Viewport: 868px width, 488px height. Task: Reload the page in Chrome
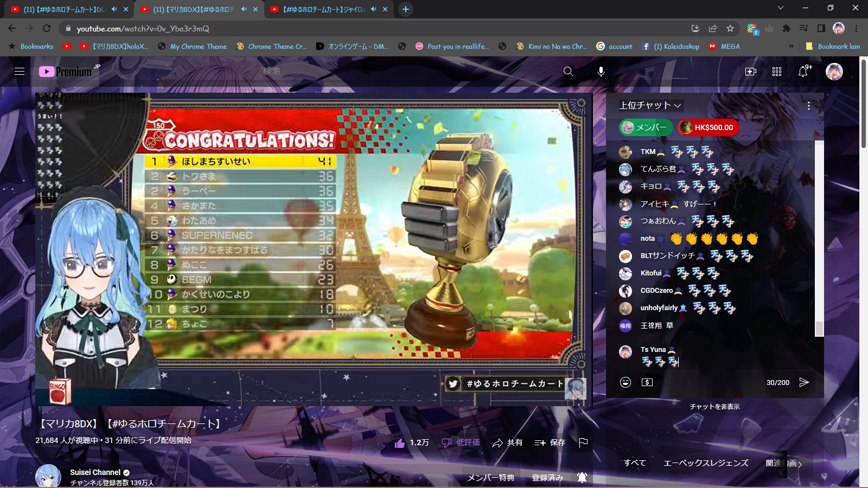coord(47,28)
